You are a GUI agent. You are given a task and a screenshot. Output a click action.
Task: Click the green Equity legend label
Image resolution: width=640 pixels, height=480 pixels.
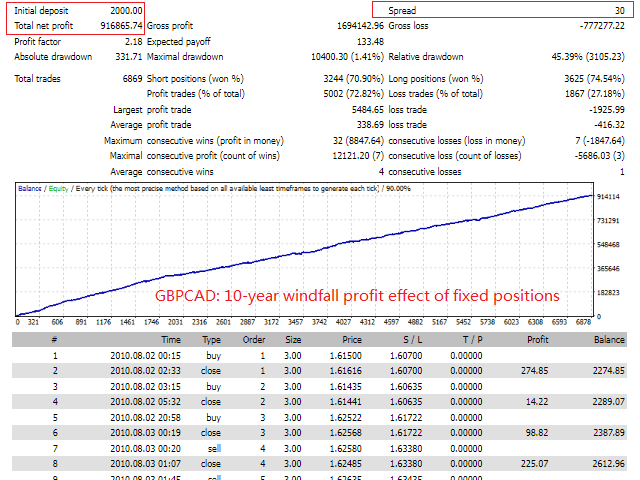[x=58, y=189]
